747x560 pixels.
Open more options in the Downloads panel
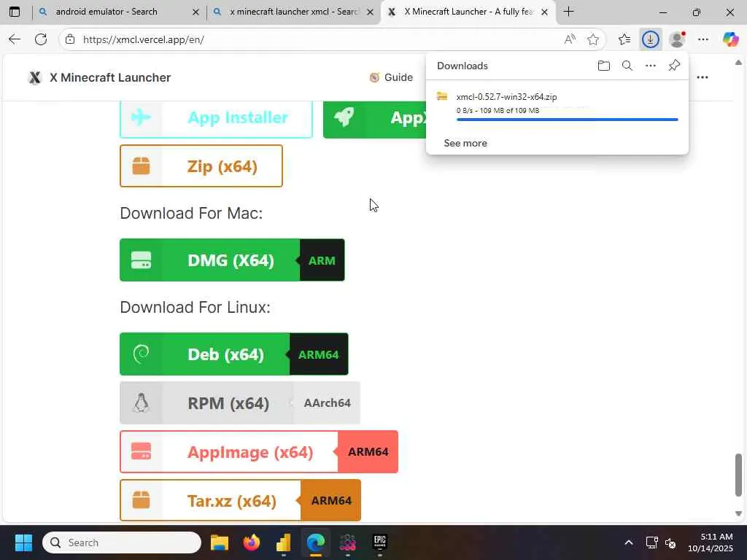650,66
